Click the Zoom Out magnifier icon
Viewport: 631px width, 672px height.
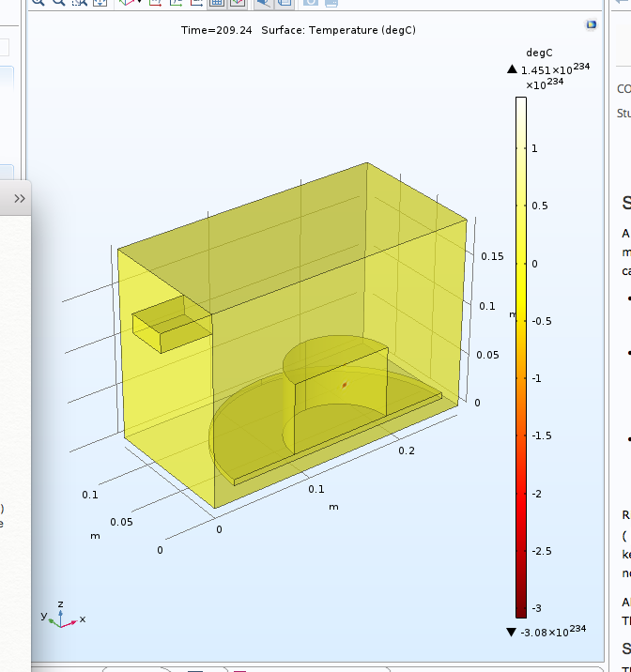point(58,3)
